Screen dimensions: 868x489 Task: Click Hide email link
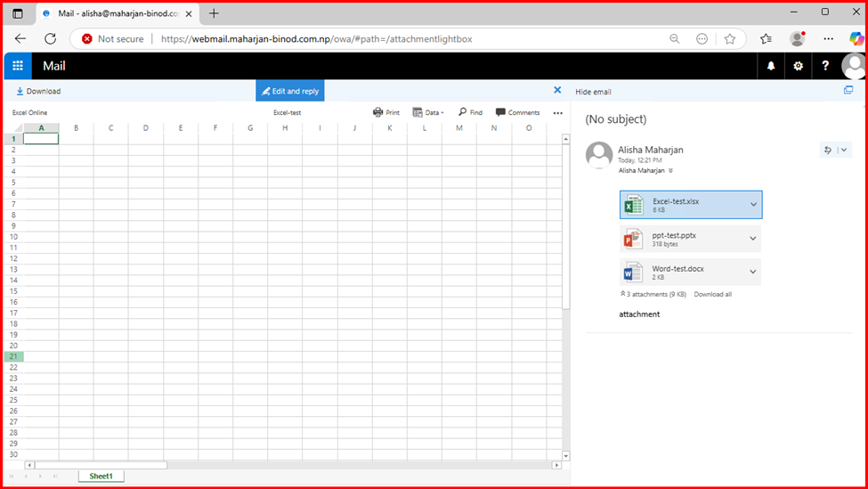[x=593, y=92]
